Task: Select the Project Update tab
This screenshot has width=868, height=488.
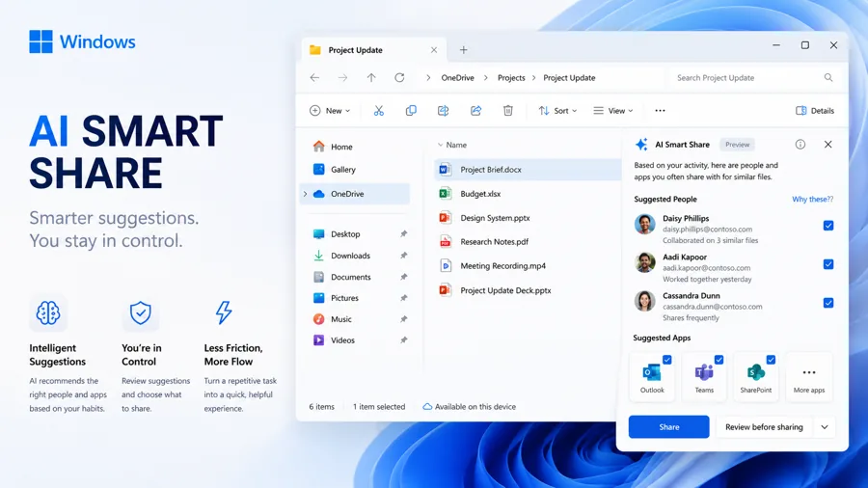Action: (x=373, y=50)
